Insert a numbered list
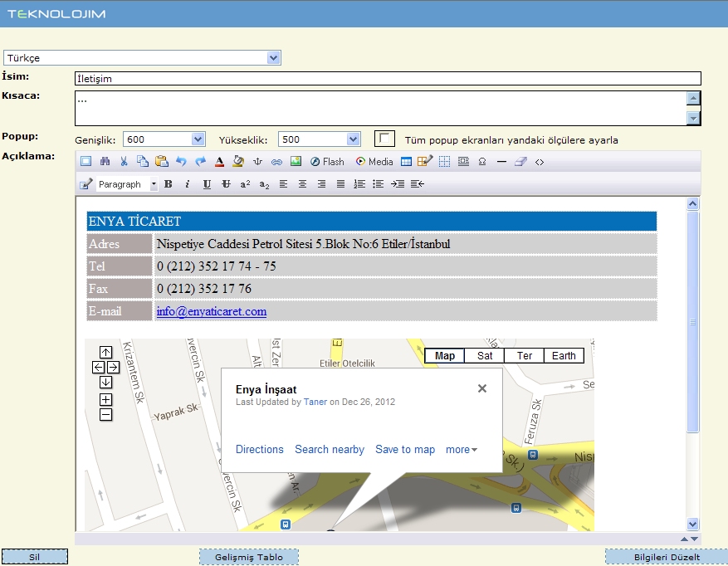The image size is (728, 566). click(359, 184)
